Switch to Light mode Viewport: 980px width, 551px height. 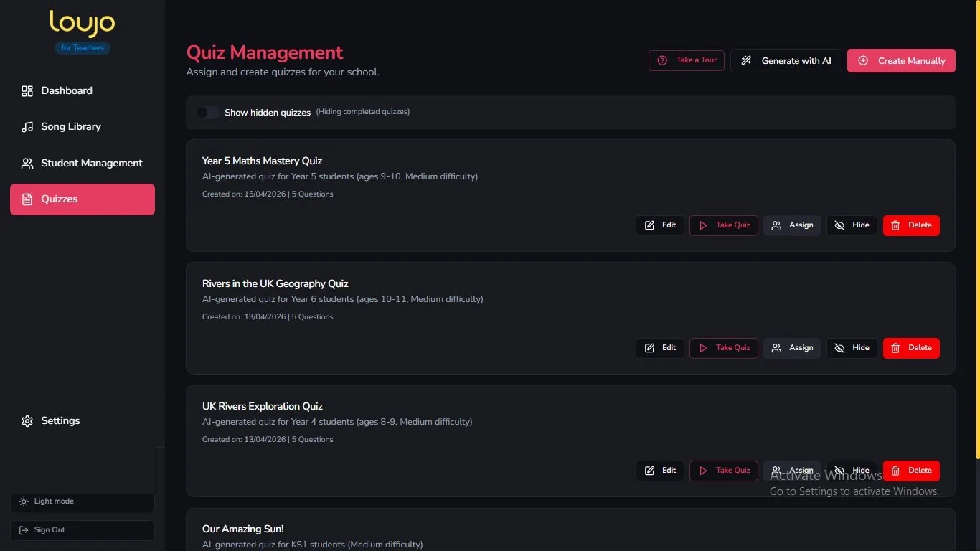pos(83,501)
